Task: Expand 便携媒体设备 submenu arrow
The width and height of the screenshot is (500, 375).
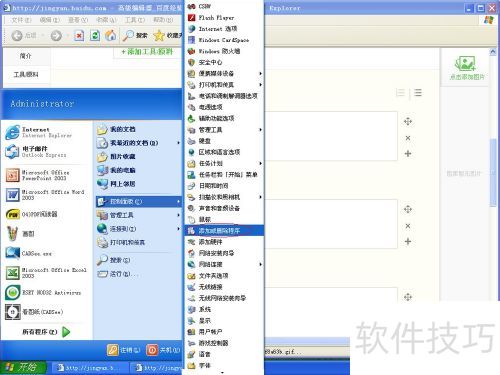Action: 260,73
